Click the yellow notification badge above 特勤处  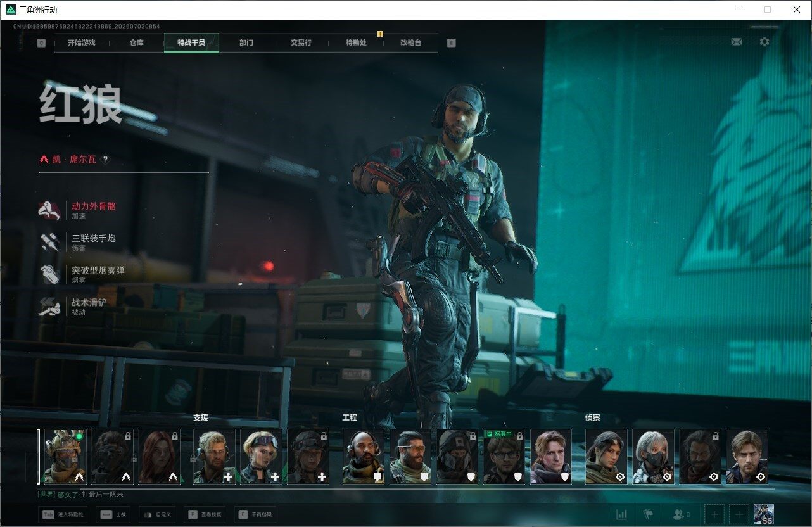(x=380, y=34)
